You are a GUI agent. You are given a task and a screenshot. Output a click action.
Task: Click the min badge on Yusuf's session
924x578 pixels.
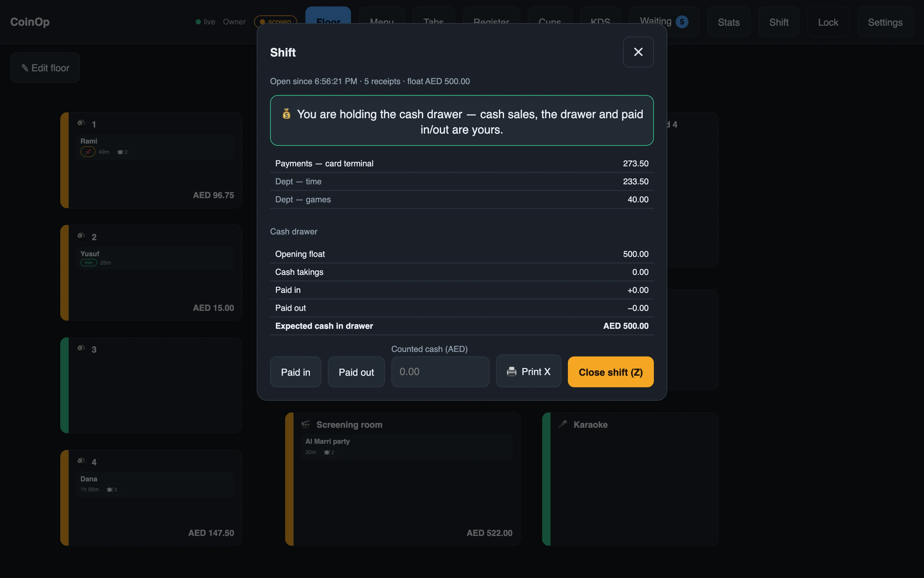click(89, 263)
